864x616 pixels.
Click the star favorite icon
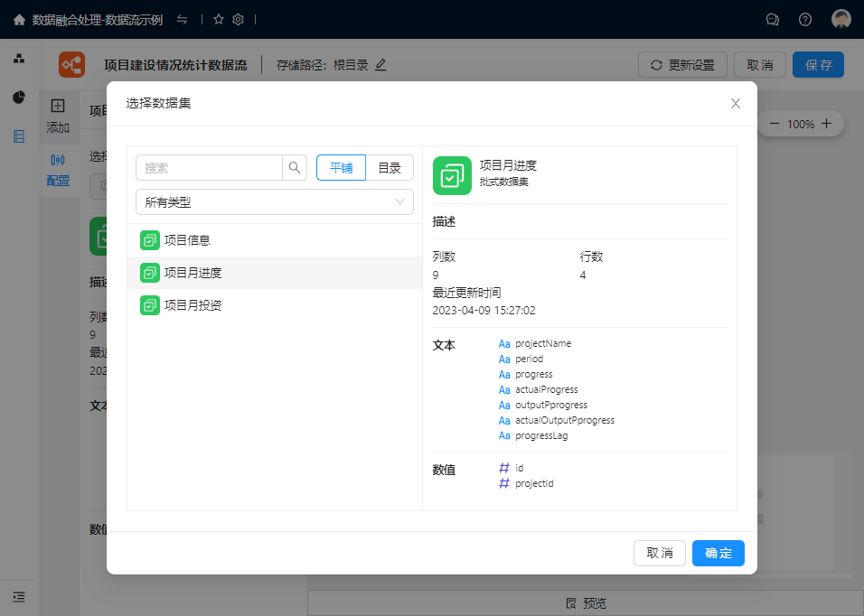[218, 19]
